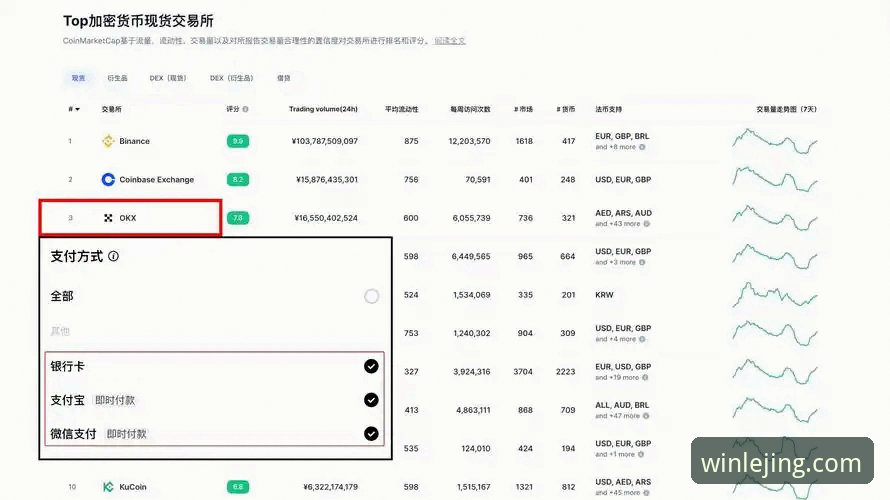Image resolution: width=890 pixels, height=500 pixels.
Task: Select the 全部 radio option
Action: [x=371, y=296]
